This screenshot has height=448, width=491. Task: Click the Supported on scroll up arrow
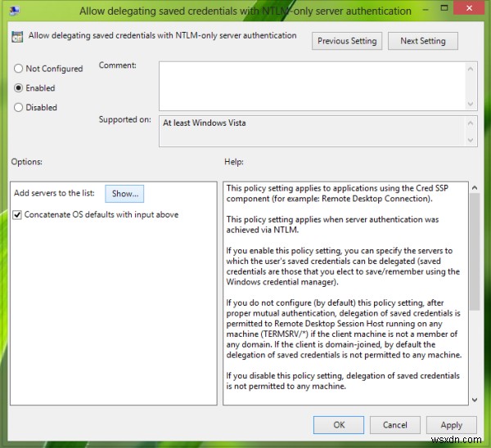[471, 123]
